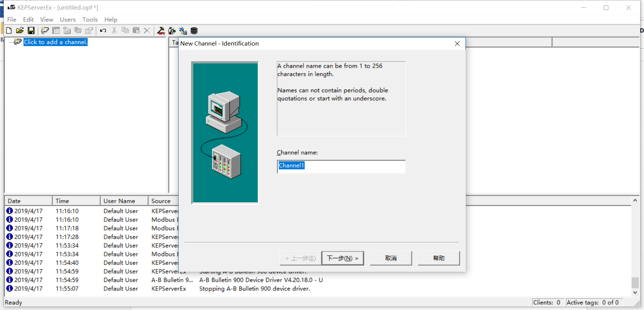This screenshot has width=644, height=310.
Task: Click the 'A-B Bulletin 9...' source cell
Action: pyautogui.click(x=172, y=280)
